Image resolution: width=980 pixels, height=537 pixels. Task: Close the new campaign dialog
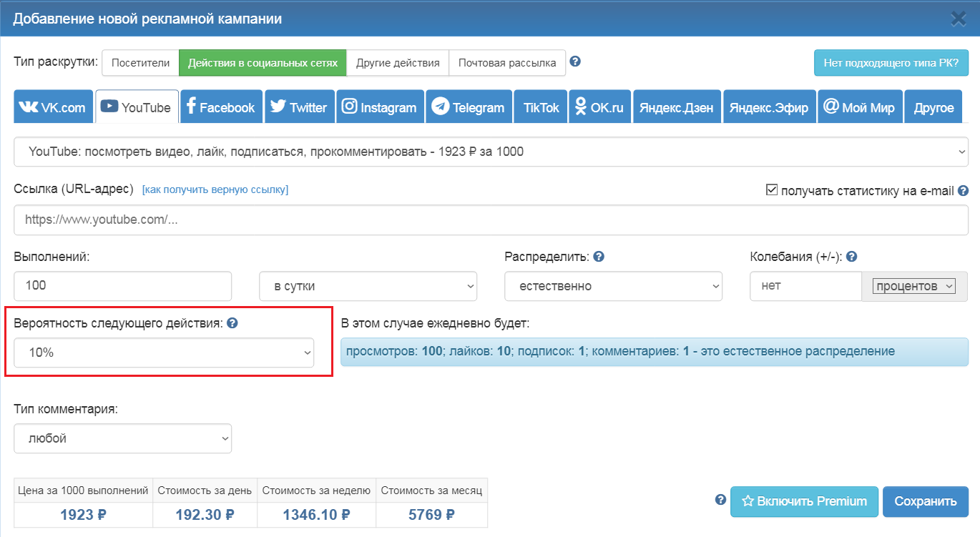pos(959,19)
